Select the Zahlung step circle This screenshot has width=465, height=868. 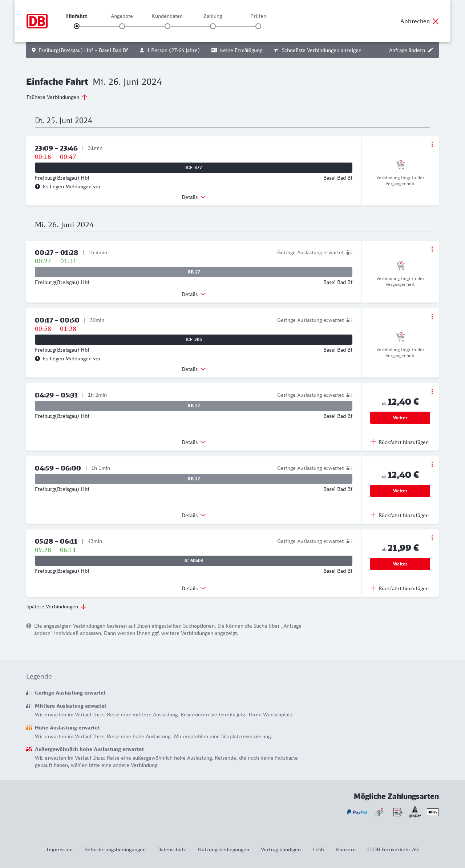213,26
